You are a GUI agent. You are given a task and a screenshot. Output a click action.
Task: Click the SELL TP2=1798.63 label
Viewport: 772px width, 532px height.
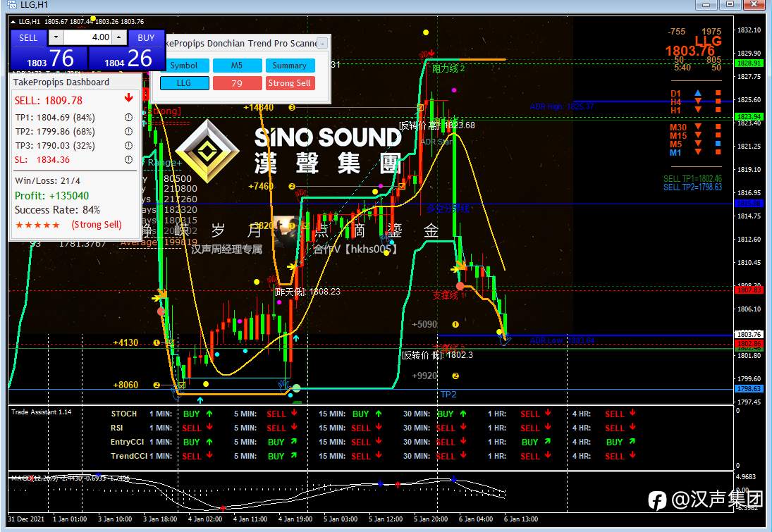tap(692, 187)
